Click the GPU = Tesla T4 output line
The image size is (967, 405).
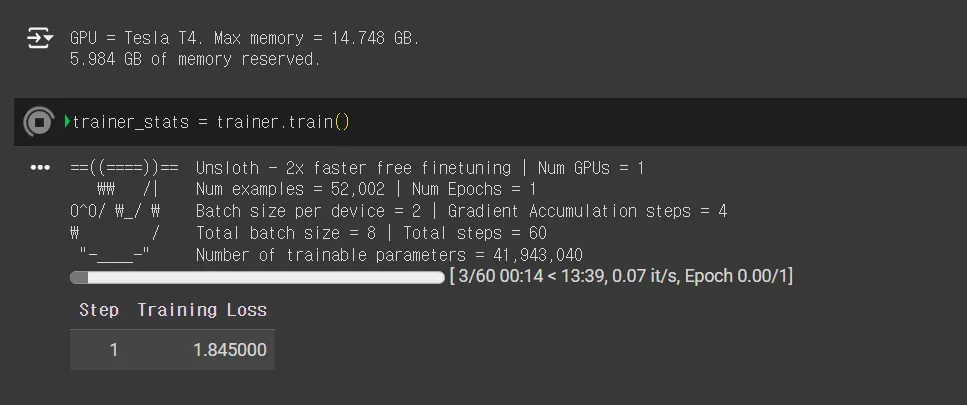coord(245,38)
